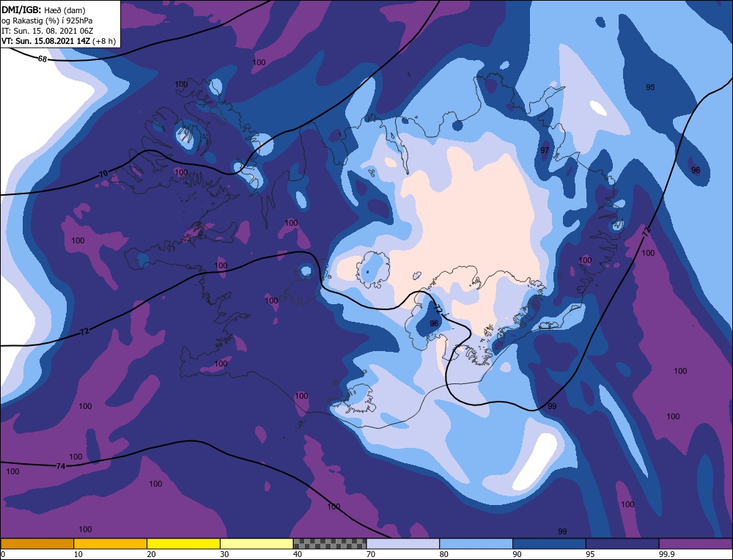The image size is (733, 560).
Task: Click the orange 0-10 legend swatch
Action: pyautogui.click(x=37, y=543)
